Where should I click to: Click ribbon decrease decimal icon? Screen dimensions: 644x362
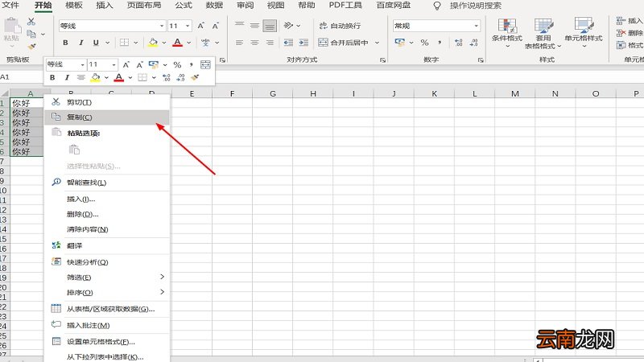coord(473,43)
